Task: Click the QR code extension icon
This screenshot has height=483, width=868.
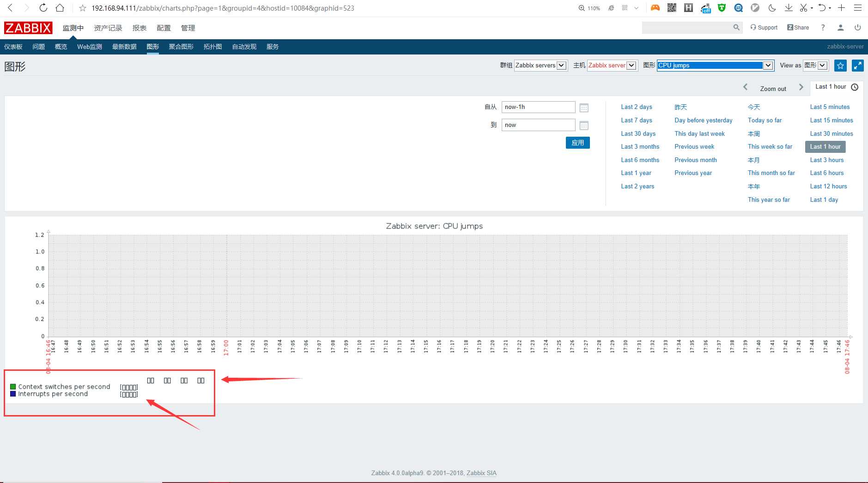Action: [x=672, y=8]
